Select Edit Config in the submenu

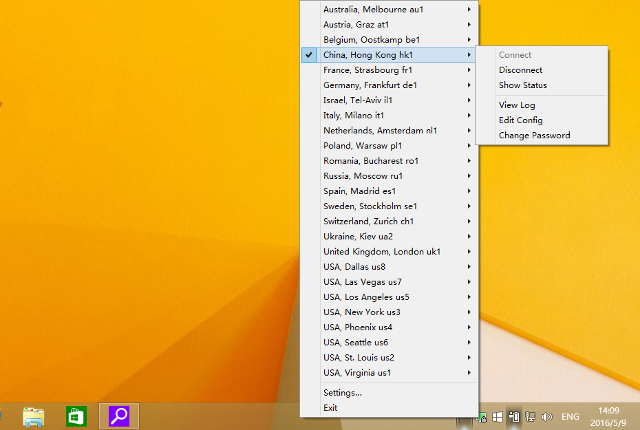tap(520, 120)
